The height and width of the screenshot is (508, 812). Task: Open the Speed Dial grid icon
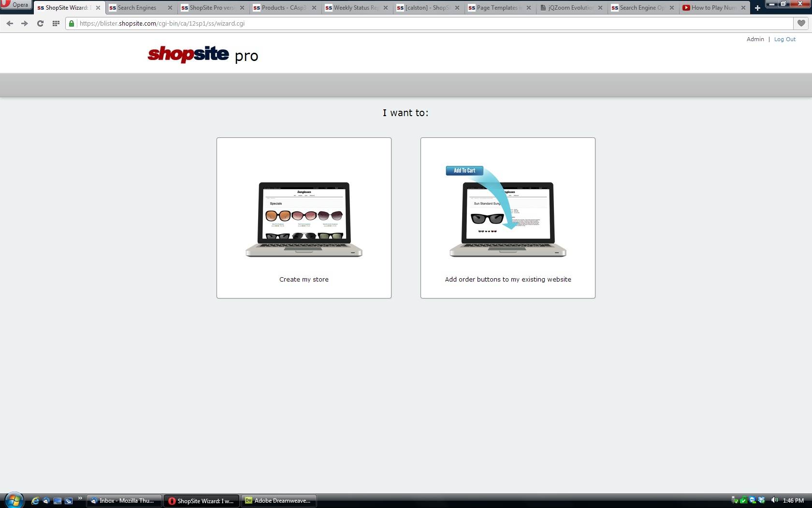(x=56, y=23)
